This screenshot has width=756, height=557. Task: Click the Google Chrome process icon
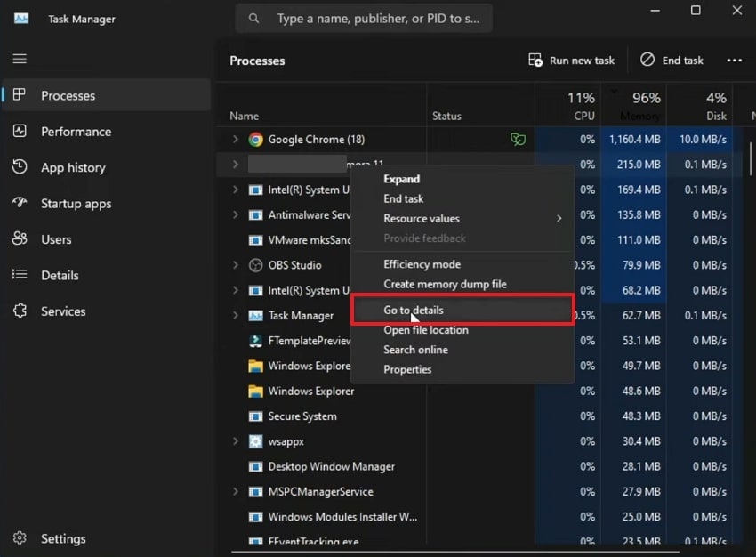point(255,140)
